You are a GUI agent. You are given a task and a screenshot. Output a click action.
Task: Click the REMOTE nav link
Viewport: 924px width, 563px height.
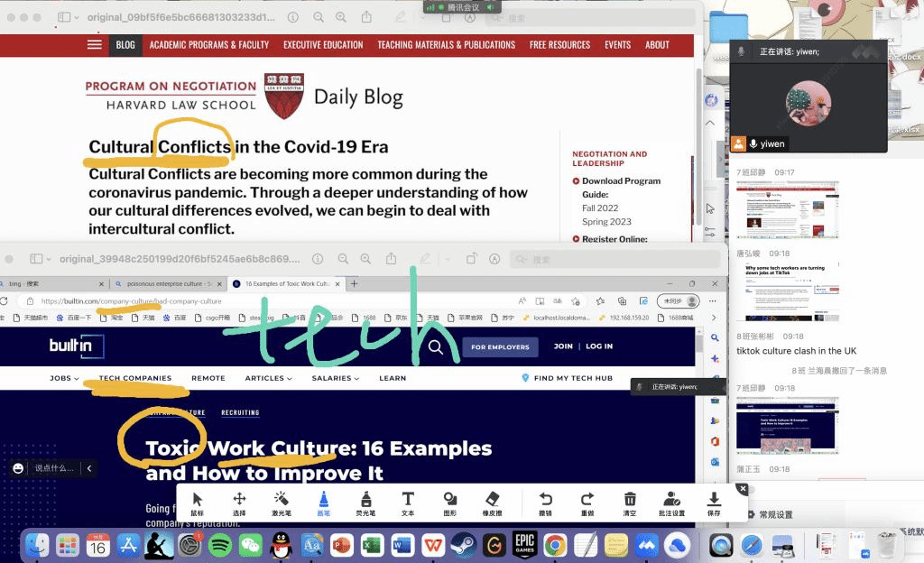(208, 378)
